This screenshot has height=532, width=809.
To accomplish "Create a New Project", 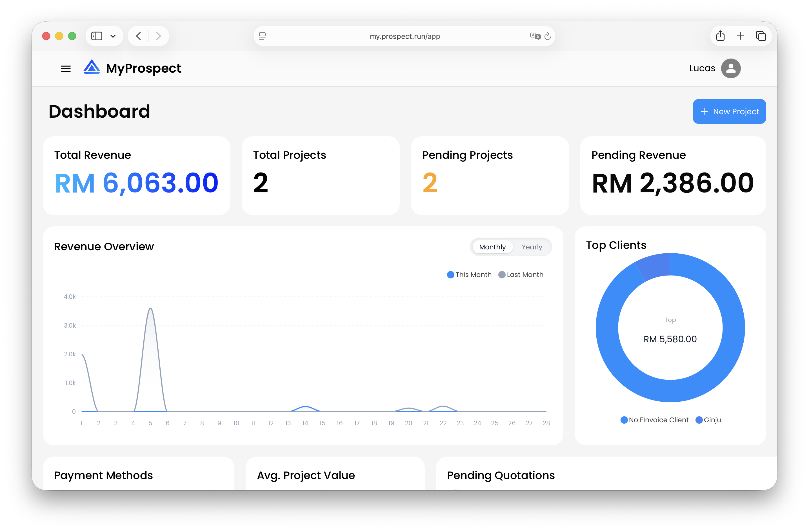I will click(x=729, y=111).
